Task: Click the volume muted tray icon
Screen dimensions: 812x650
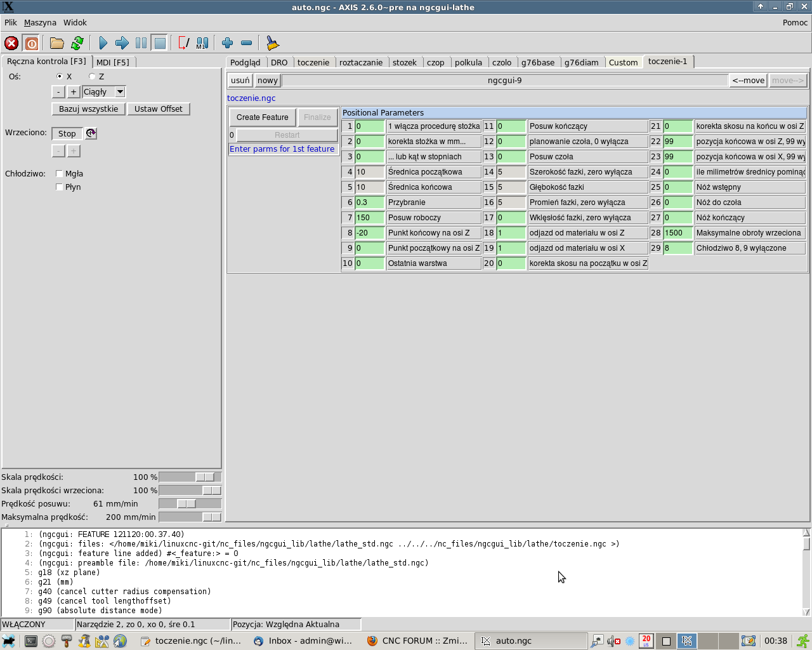Action: point(613,641)
